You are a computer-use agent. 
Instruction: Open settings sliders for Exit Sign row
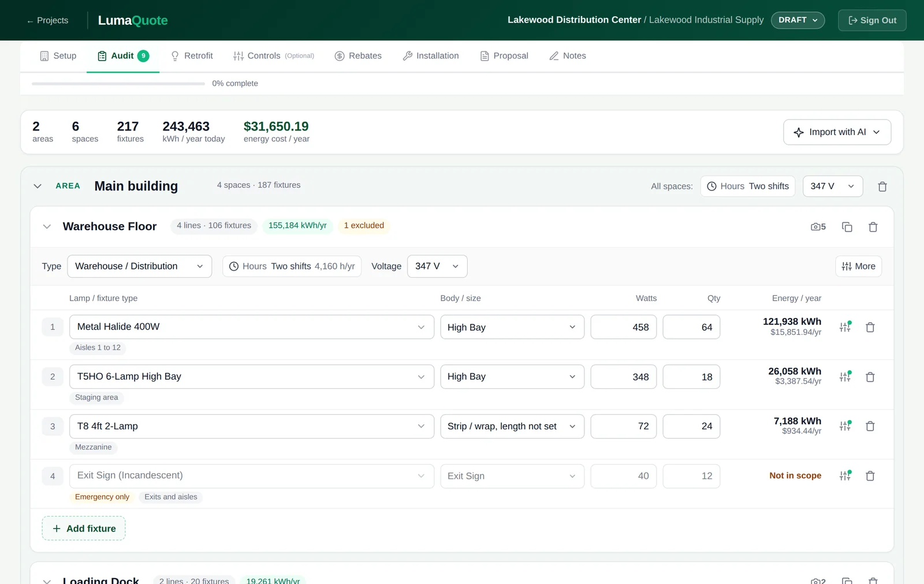point(845,476)
